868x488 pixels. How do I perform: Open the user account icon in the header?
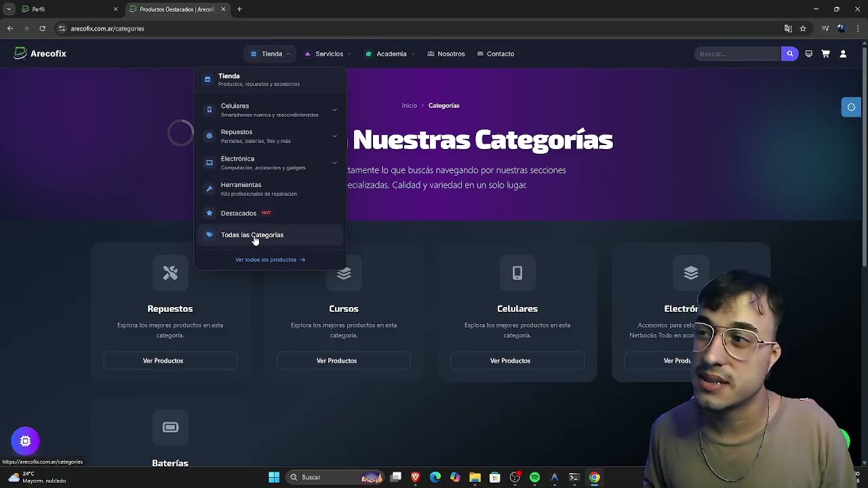pos(843,54)
